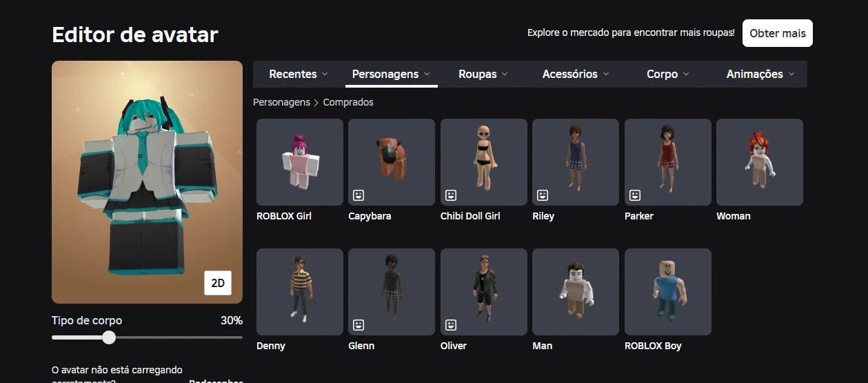Click the emote face icon on Capybara card
The width and height of the screenshot is (868, 383).
(x=359, y=195)
